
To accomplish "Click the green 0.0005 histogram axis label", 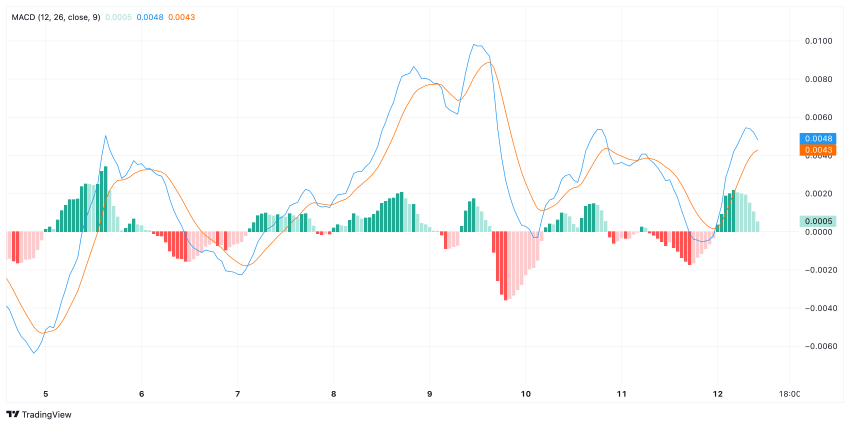I will [x=817, y=221].
